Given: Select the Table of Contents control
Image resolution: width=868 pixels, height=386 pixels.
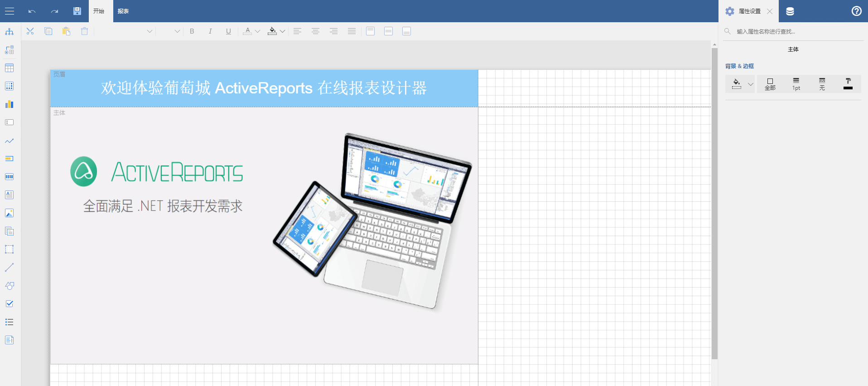Looking at the screenshot, I should (x=9, y=340).
